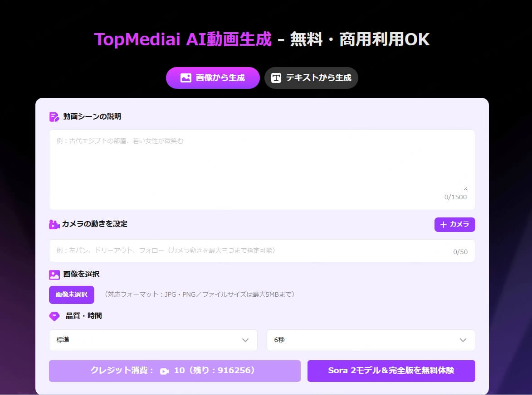This screenshot has height=395, width=532.
Task: Click the camera movement input field
Action: point(249,251)
